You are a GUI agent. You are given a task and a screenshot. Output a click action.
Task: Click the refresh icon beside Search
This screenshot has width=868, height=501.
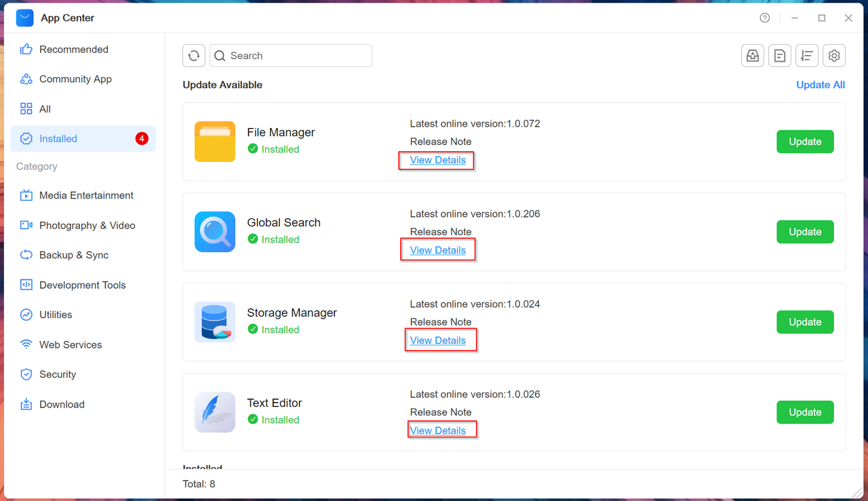pyautogui.click(x=194, y=56)
